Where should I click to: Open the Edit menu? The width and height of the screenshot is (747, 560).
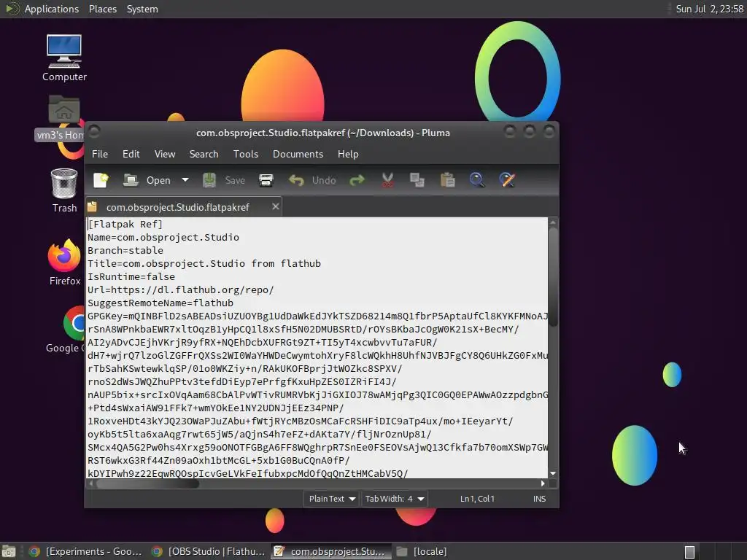131,155
